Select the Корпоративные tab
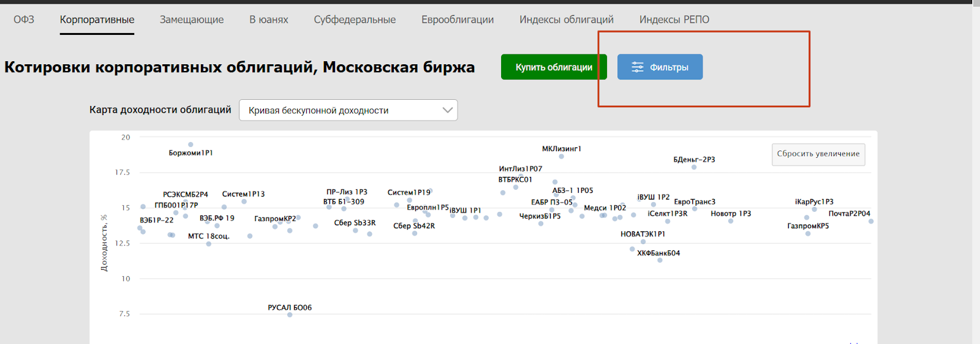980x344 pixels. pos(97,20)
